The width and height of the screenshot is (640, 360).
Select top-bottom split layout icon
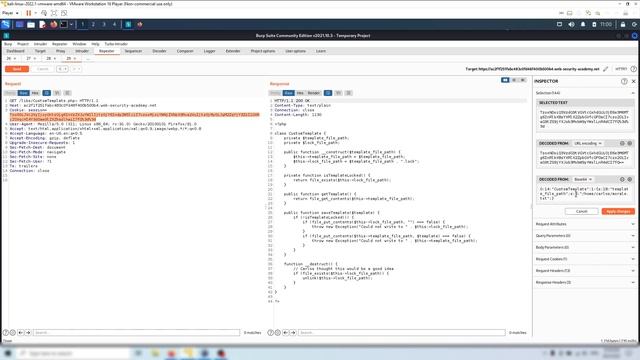514,80
